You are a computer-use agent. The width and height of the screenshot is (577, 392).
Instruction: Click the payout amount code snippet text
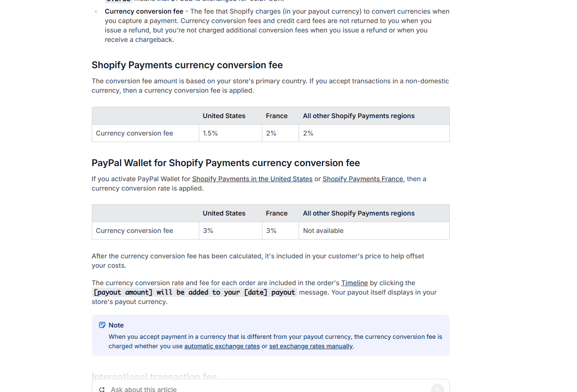pyautogui.click(x=195, y=292)
